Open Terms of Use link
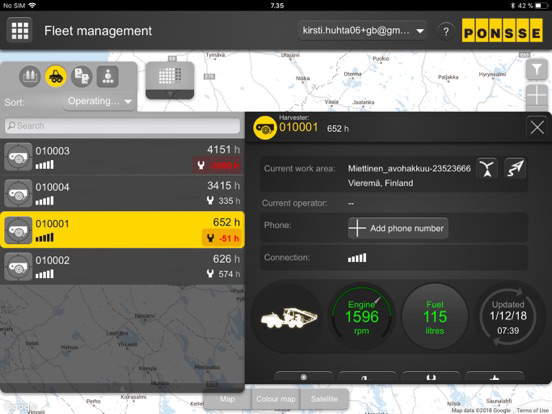The height and width of the screenshot is (414, 552). tap(532, 410)
